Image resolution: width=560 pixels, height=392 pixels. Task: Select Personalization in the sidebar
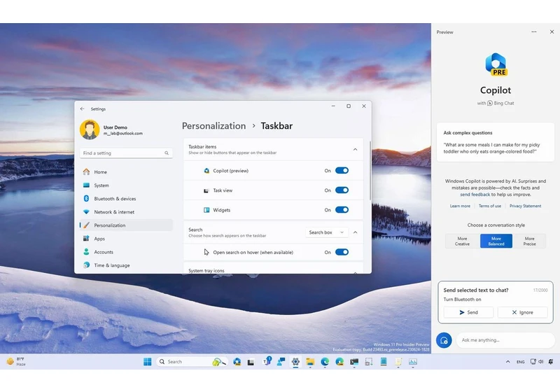coord(126,225)
